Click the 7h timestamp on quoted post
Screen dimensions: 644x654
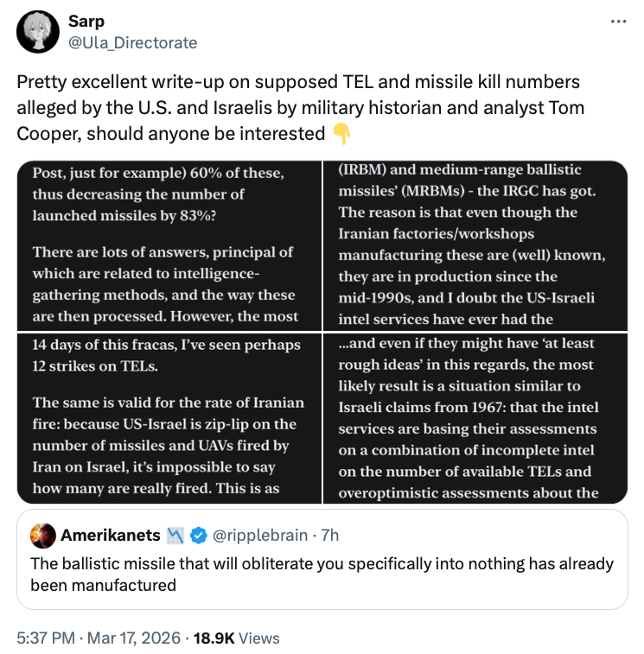(330, 536)
